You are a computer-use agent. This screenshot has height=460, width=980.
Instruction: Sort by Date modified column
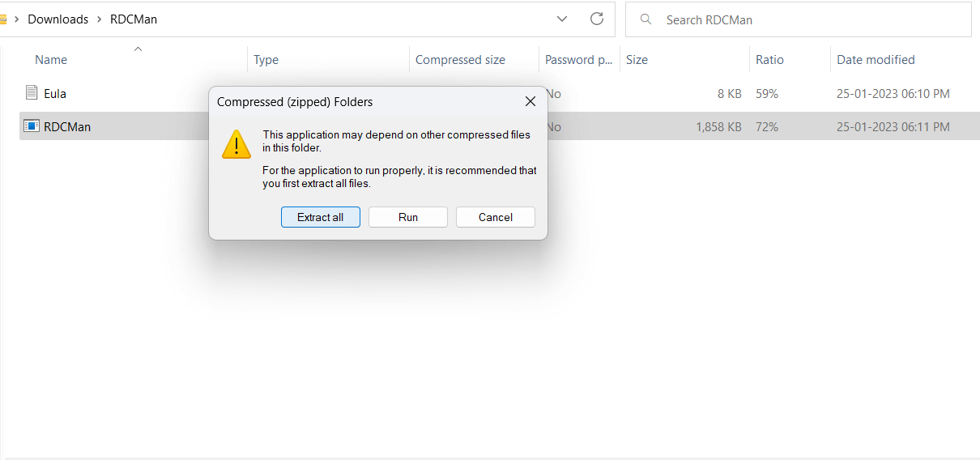click(x=876, y=60)
